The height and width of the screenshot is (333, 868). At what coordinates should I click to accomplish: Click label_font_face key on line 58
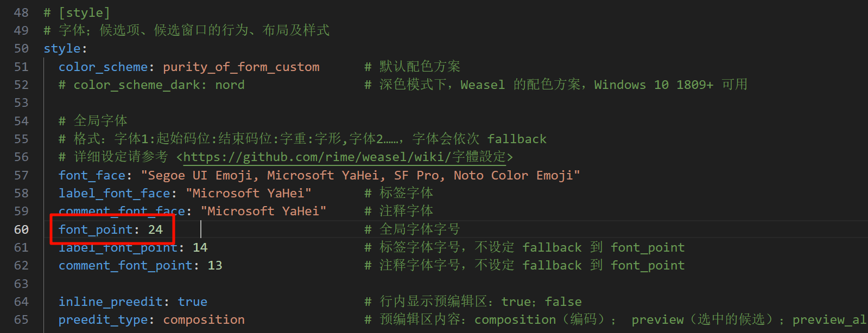point(114,193)
